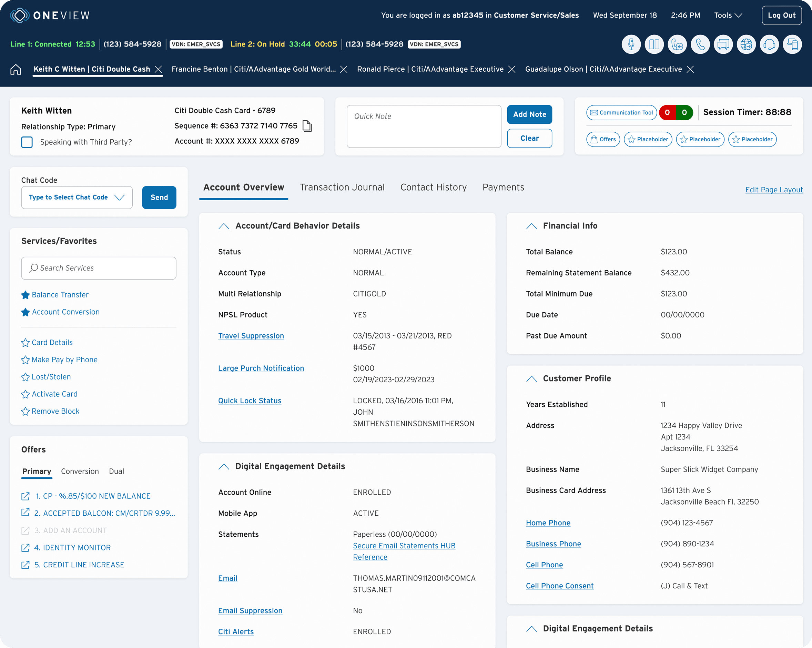Open the Tools dropdown menu
Screen dimensions: 812x648
tap(728, 16)
